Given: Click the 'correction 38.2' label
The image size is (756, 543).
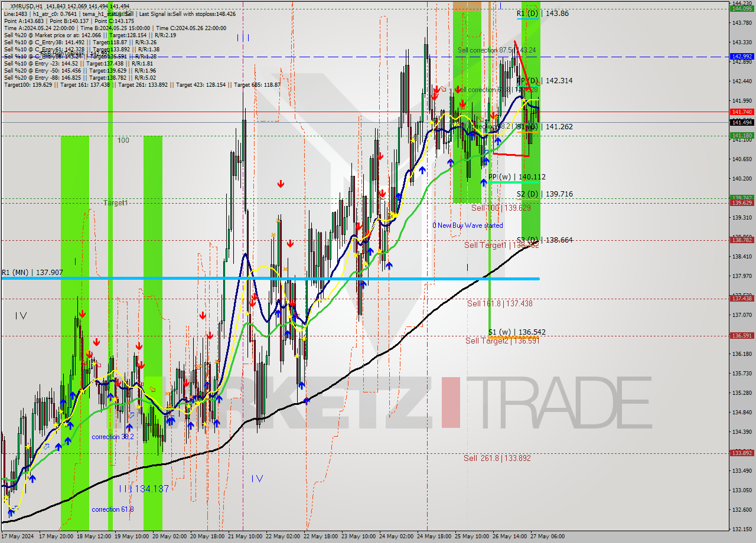Looking at the screenshot, I should 112,437.
